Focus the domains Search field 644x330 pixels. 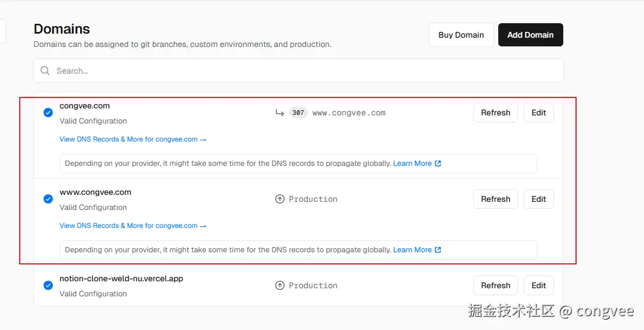point(302,71)
